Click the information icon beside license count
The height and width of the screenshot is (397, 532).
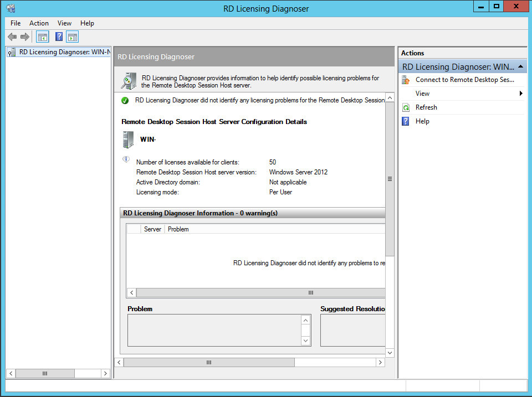pos(126,159)
